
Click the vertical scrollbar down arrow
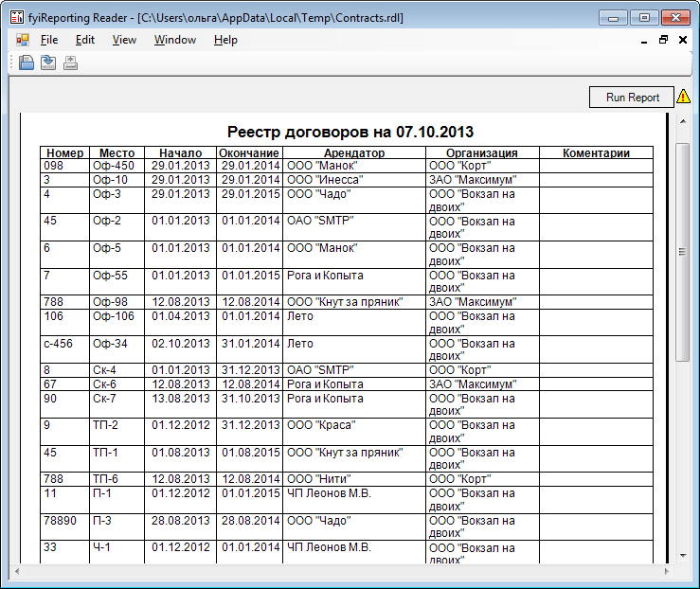pos(683,556)
